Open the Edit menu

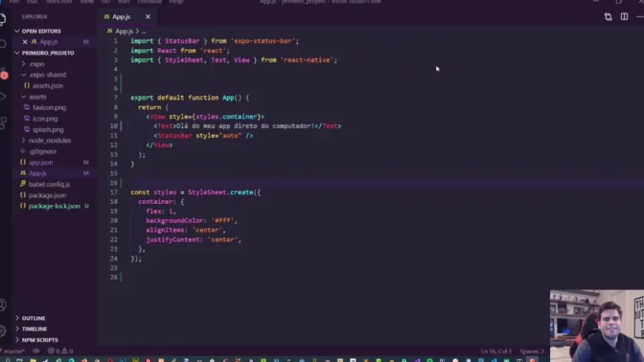click(x=32, y=1)
